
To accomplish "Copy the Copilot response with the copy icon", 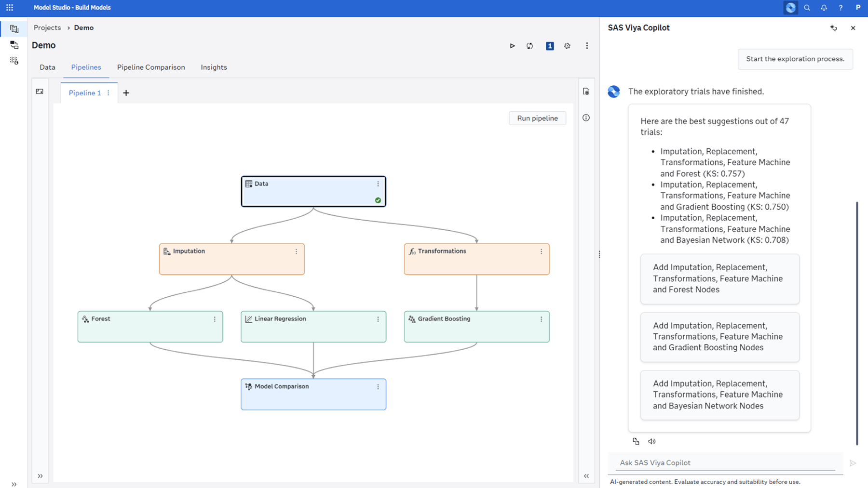I will [x=636, y=441].
